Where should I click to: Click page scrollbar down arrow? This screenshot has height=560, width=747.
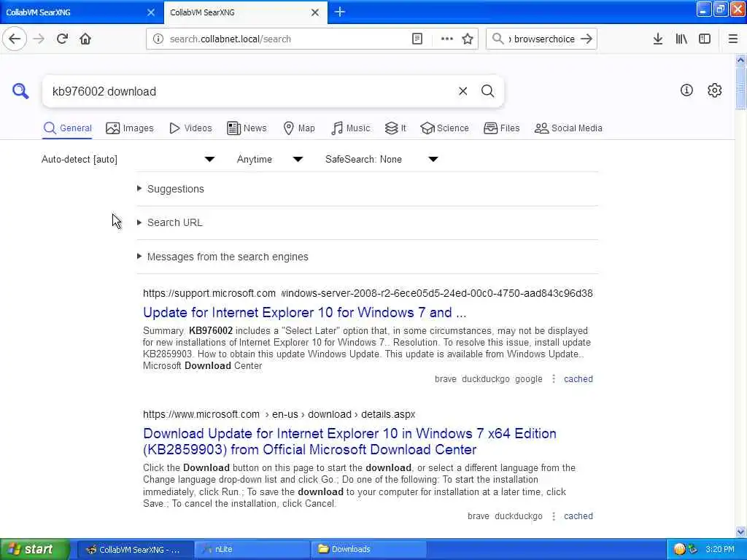[740, 532]
